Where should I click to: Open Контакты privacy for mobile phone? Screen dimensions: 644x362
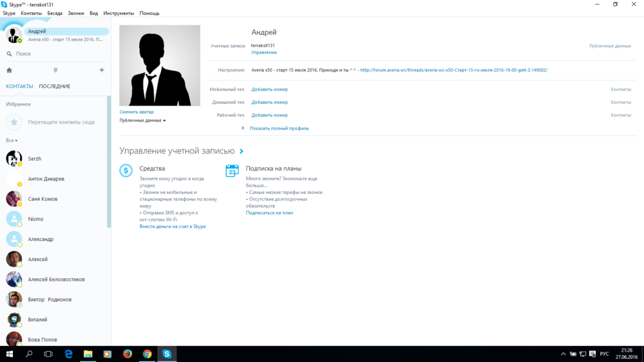(621, 89)
